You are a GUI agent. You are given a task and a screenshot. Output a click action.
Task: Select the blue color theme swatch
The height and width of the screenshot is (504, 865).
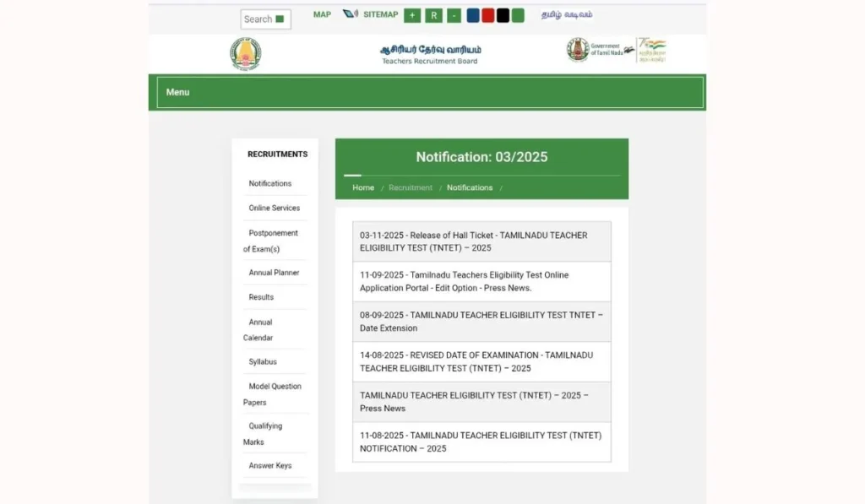pyautogui.click(x=474, y=14)
